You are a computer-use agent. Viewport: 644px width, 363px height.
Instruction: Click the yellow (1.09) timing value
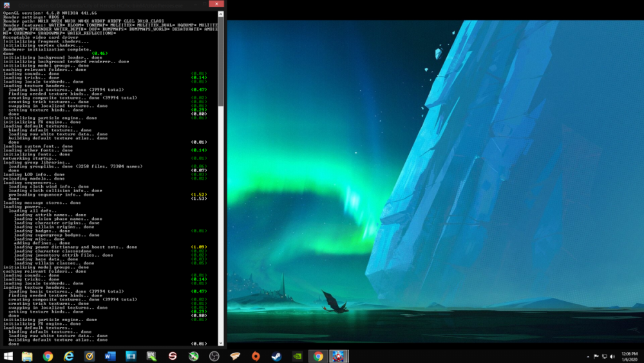[x=199, y=247]
